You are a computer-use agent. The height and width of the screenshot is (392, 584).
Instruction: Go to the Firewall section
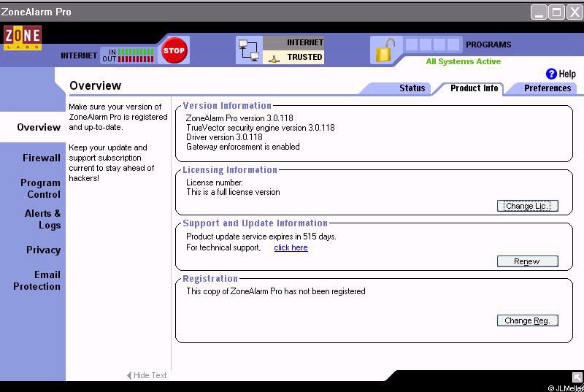(x=42, y=158)
